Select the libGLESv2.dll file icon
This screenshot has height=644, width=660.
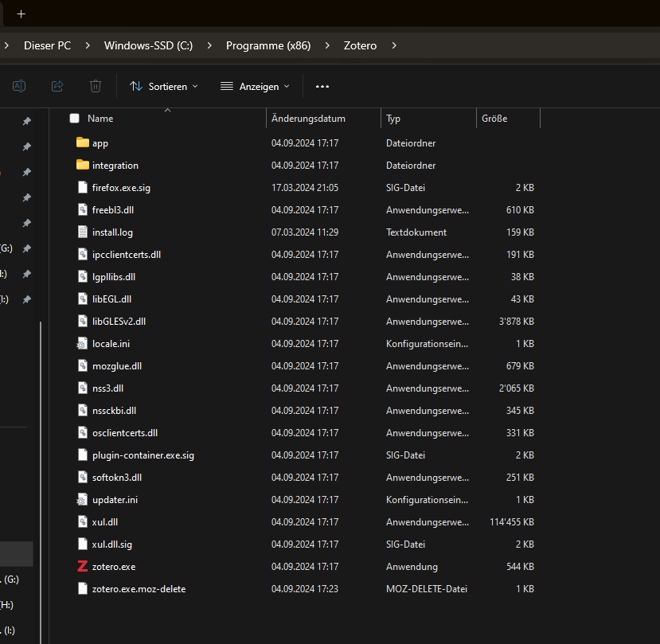(83, 321)
